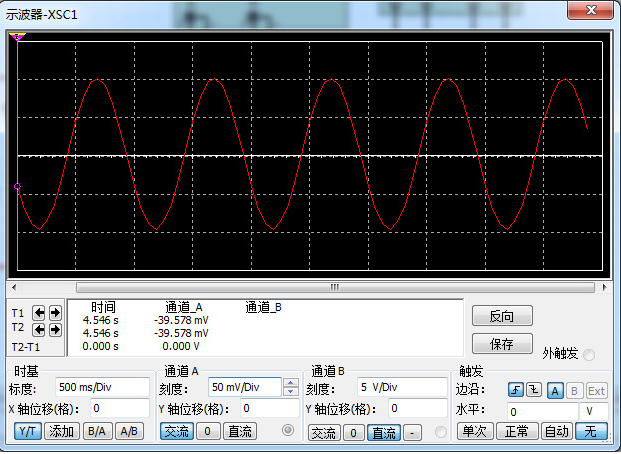This screenshot has height=454, width=621.
Task: Increase Channel A scale with up stepper
Action: pyautogui.click(x=291, y=383)
